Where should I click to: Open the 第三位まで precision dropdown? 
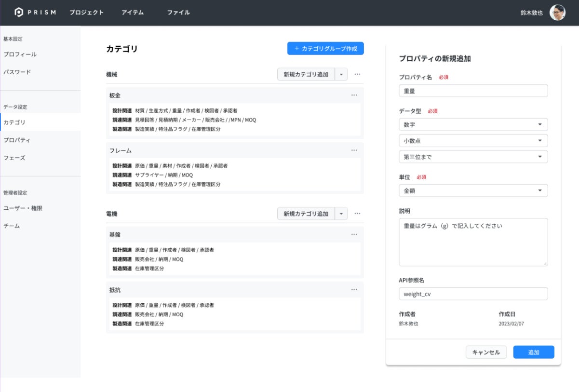[x=473, y=157]
